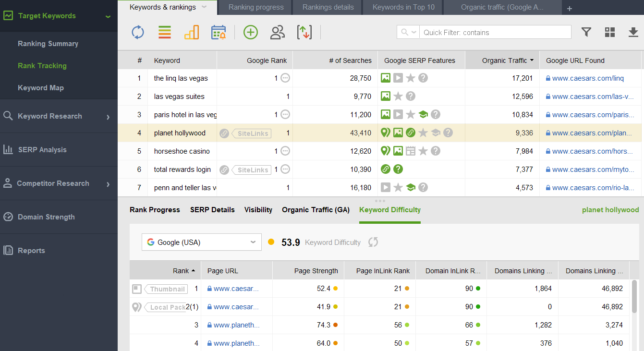
Task: Expand the Competitor Research sidebar section
Action: [108, 184]
